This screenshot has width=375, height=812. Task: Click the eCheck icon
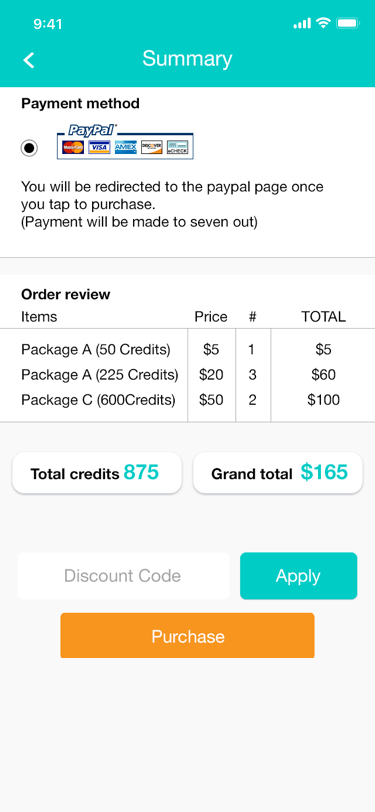coord(178,148)
